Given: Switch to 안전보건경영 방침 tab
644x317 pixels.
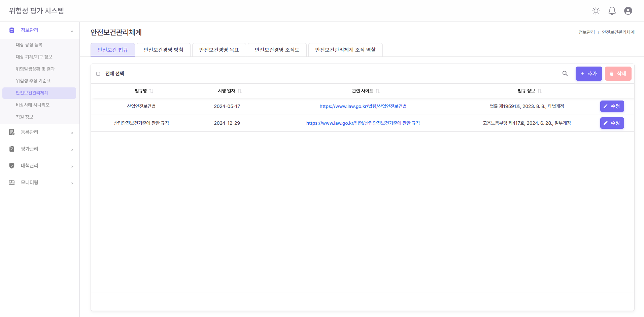Looking at the screenshot, I should (163, 50).
